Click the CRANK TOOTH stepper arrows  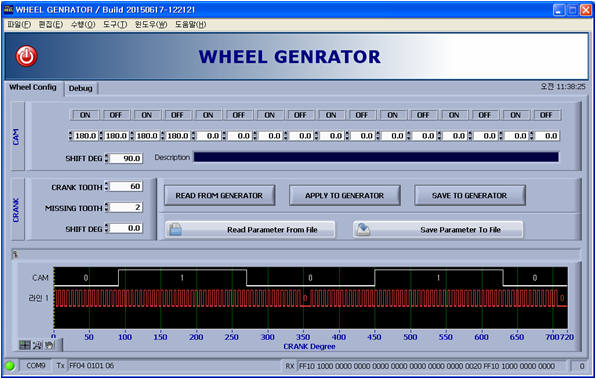click(107, 186)
